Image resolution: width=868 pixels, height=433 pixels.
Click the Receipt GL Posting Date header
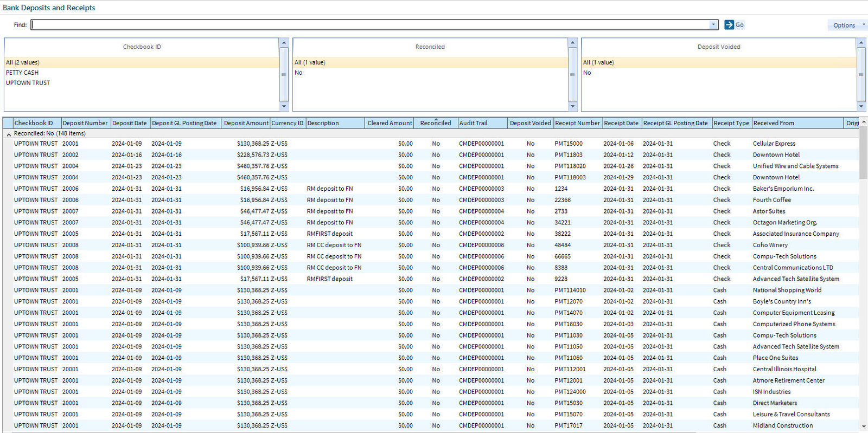pyautogui.click(x=676, y=123)
